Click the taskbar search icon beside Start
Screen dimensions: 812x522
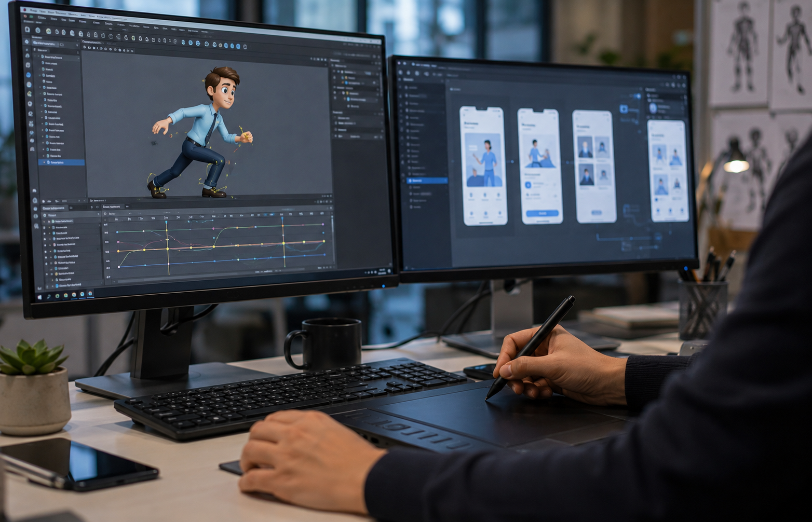click(49, 297)
